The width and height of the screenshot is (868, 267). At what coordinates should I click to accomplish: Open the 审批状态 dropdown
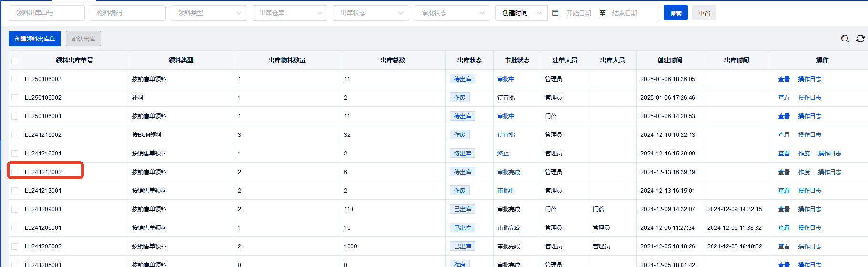452,13
